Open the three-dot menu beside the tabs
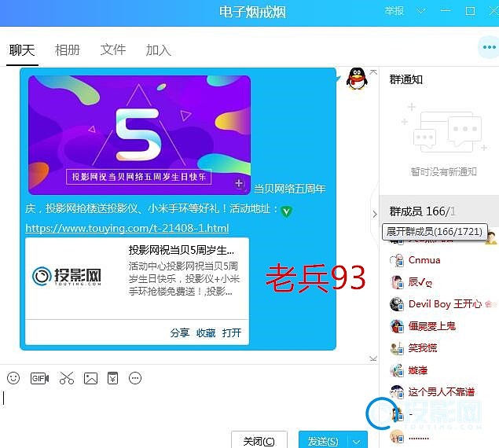Screen dimensions: 499x448 [489, 47]
